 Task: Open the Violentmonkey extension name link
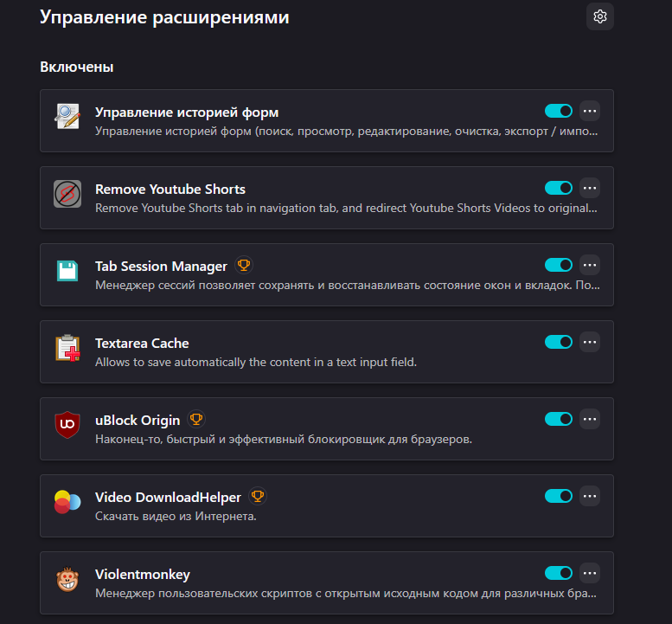(143, 575)
